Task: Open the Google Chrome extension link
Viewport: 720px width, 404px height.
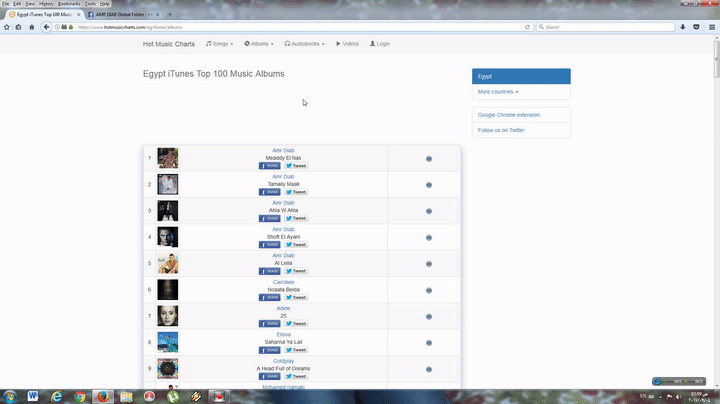Action: click(509, 115)
